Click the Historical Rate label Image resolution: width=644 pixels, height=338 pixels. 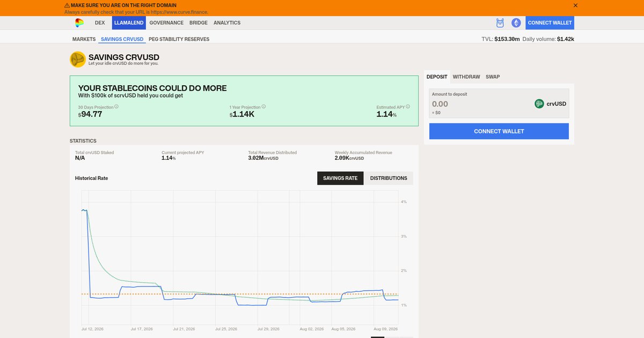(x=91, y=178)
